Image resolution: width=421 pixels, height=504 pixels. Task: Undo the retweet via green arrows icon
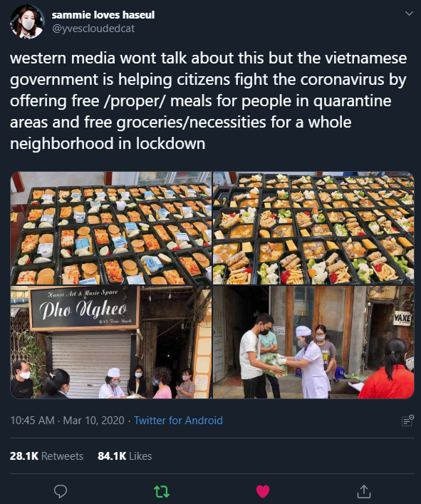pyautogui.click(x=162, y=491)
